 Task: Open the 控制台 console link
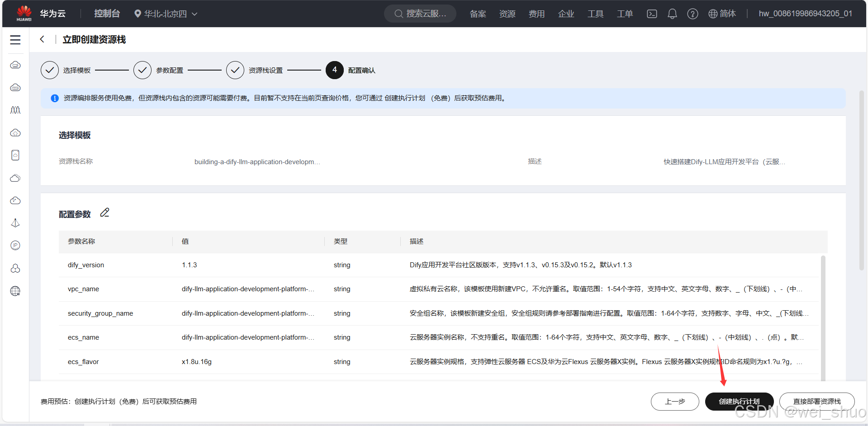107,14
